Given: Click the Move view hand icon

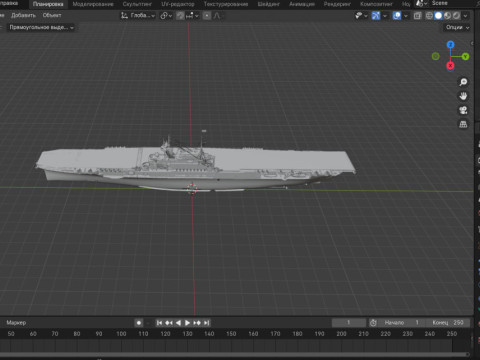Looking at the screenshot, I should tap(463, 96).
